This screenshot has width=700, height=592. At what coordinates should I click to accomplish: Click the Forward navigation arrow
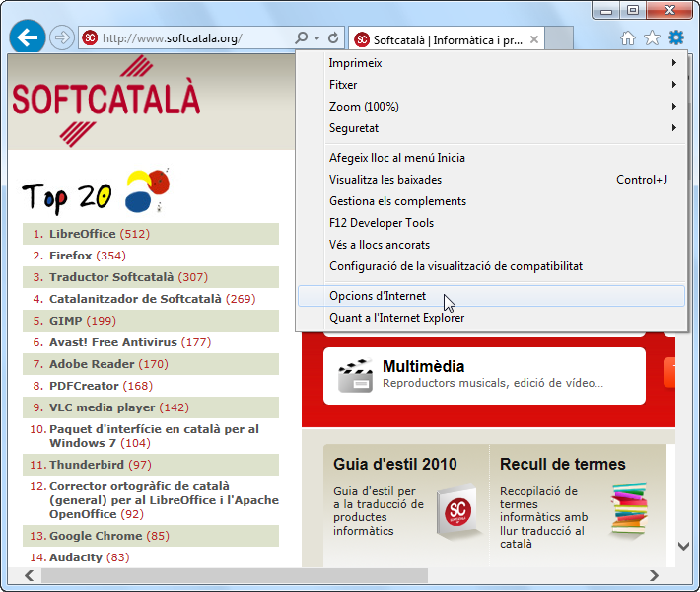click(62, 38)
